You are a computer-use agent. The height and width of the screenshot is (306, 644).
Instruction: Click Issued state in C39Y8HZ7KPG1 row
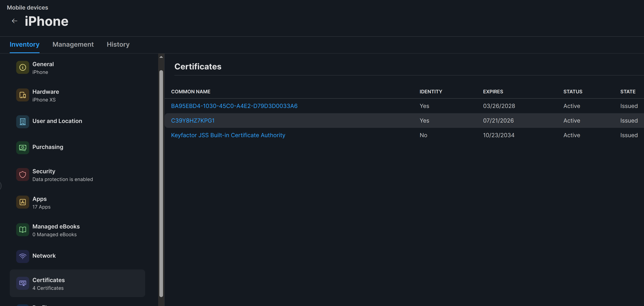click(x=629, y=121)
